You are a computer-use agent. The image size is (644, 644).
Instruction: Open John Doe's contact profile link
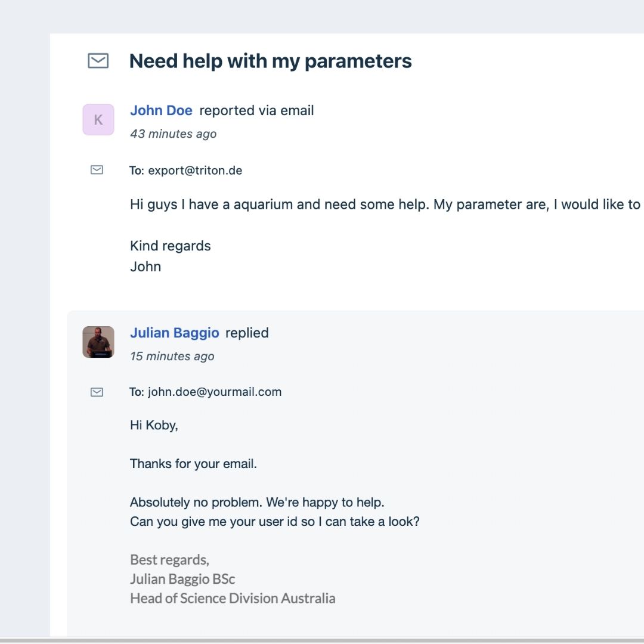point(161,110)
